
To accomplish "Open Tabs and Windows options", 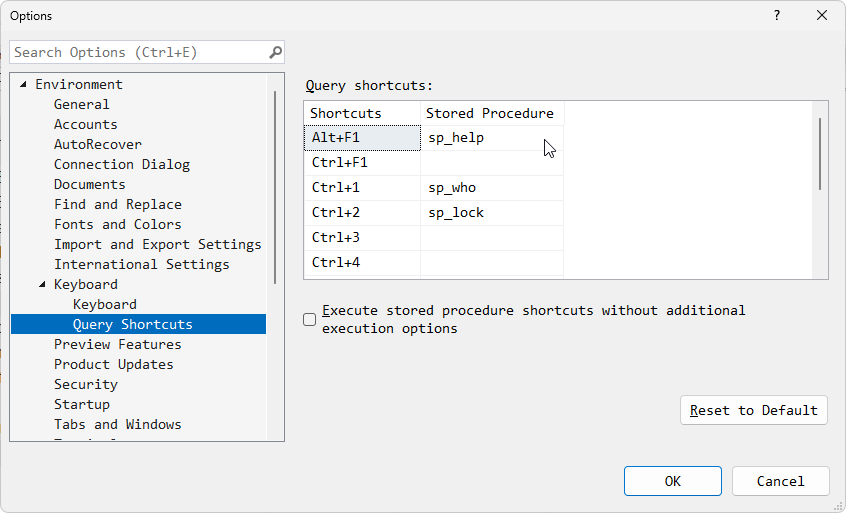I will [x=118, y=424].
